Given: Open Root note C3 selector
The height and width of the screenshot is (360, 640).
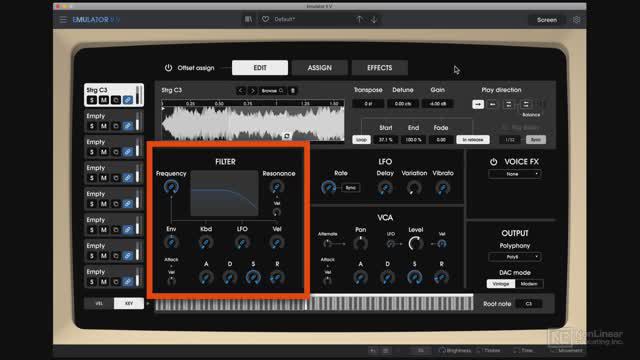Looking at the screenshot, I should [x=529, y=304].
